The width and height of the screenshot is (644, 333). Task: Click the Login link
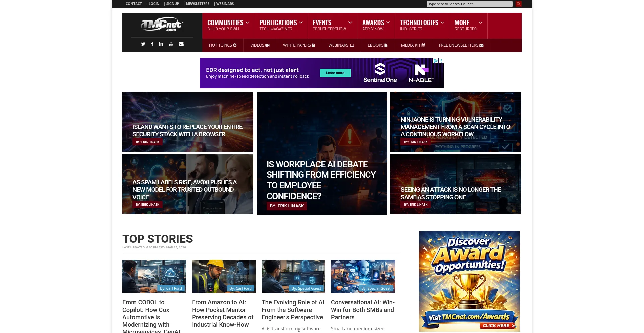click(x=154, y=4)
